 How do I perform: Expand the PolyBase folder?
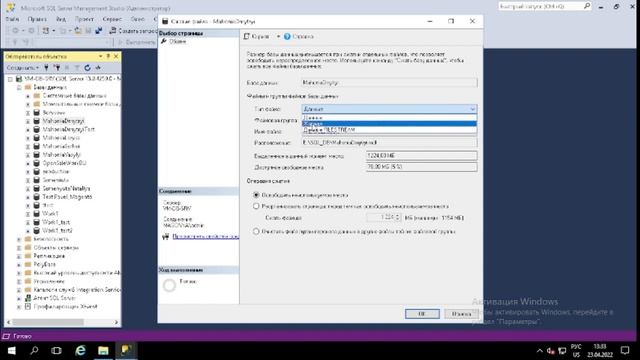point(19,264)
